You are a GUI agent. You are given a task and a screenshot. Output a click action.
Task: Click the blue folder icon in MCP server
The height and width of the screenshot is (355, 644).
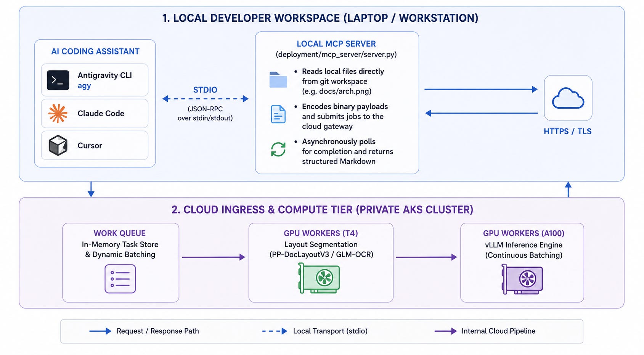278,80
